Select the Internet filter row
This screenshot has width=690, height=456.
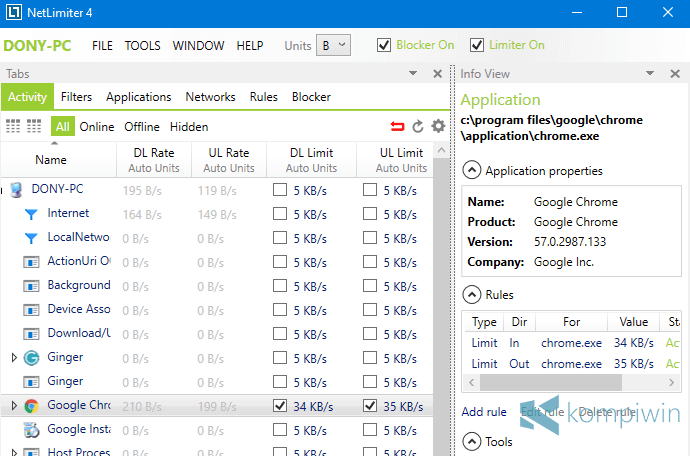(x=217, y=214)
